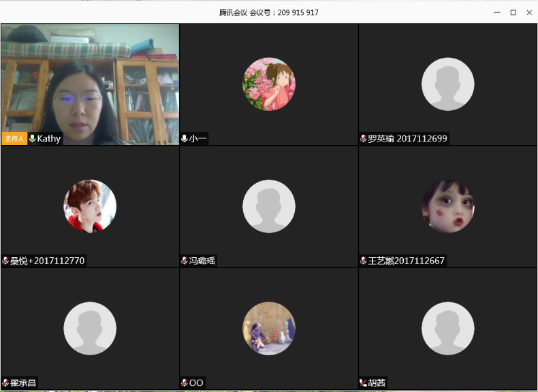Click the name label 桑悦+2017112770

click(x=48, y=261)
